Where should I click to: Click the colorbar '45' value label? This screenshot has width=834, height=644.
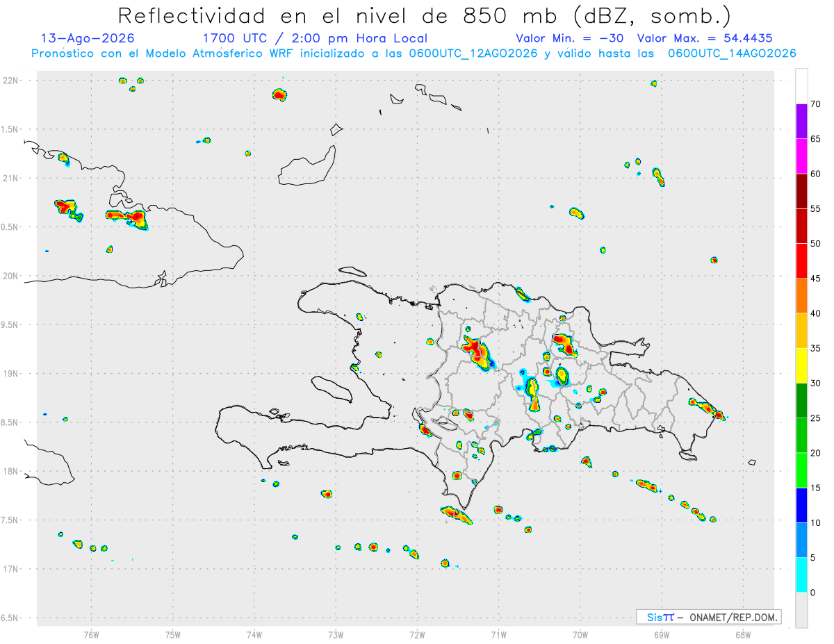pyautogui.click(x=816, y=279)
